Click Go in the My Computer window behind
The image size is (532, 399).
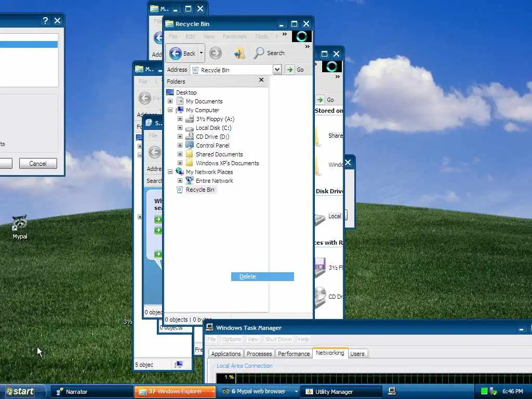pos(325,100)
